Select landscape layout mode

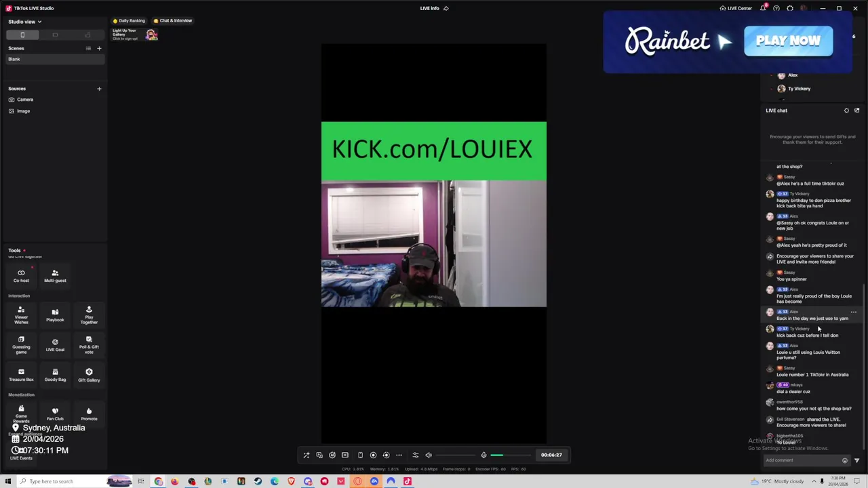click(55, 35)
